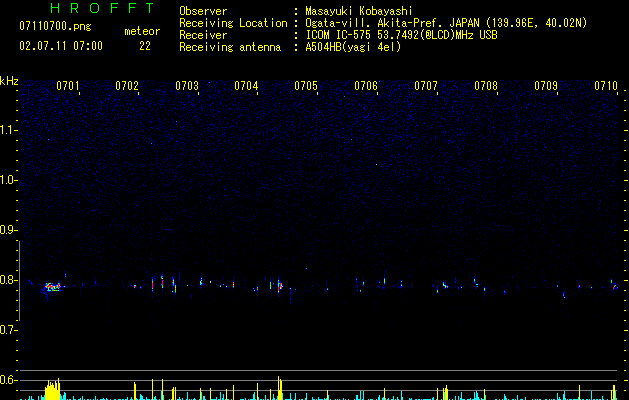
Task: Click the Receiving Location label
Action: pos(233,23)
